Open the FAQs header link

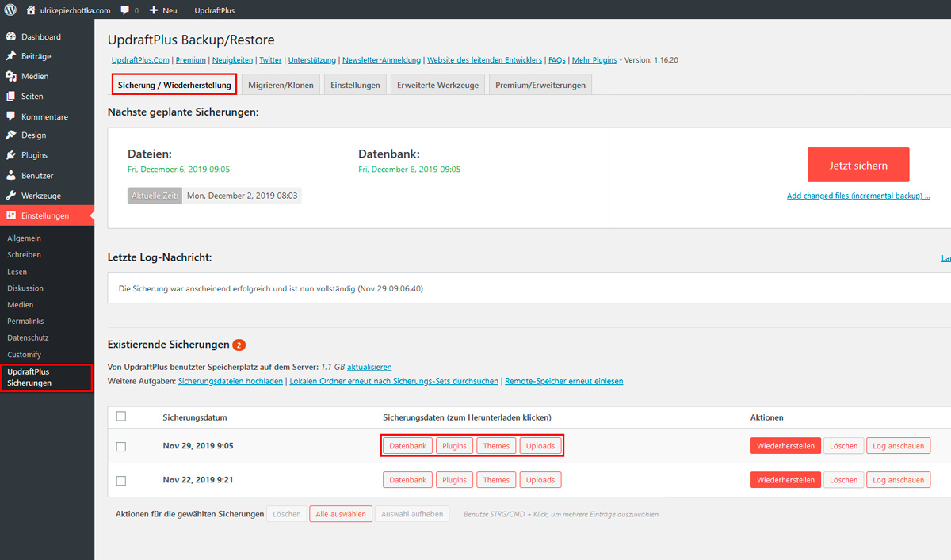point(557,60)
